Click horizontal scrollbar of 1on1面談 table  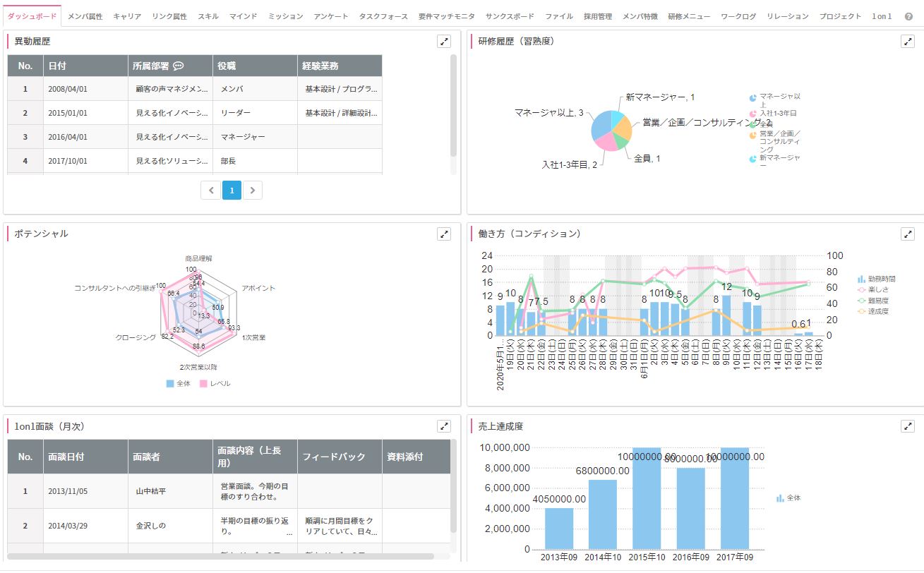click(220, 556)
